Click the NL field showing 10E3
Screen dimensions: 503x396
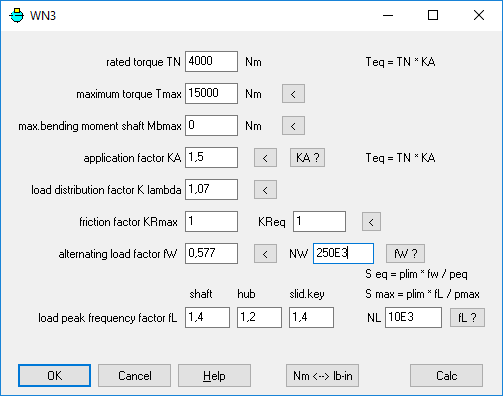tap(413, 317)
